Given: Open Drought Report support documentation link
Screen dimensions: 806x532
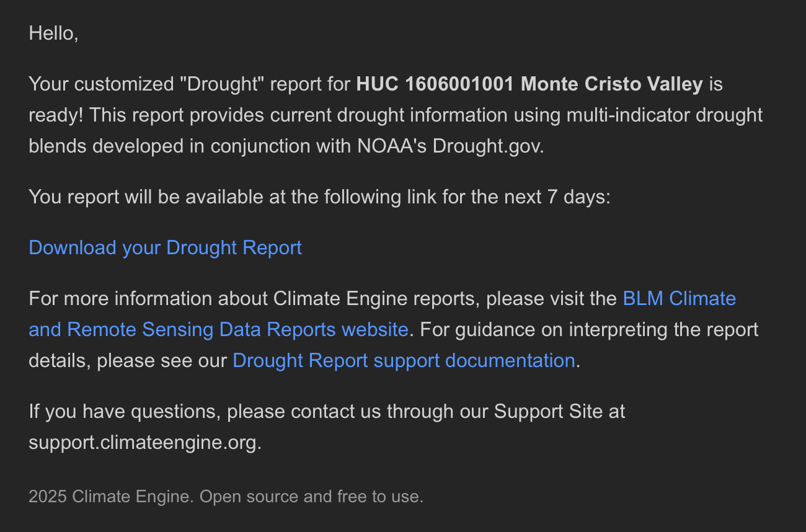Looking at the screenshot, I should 404,360.
